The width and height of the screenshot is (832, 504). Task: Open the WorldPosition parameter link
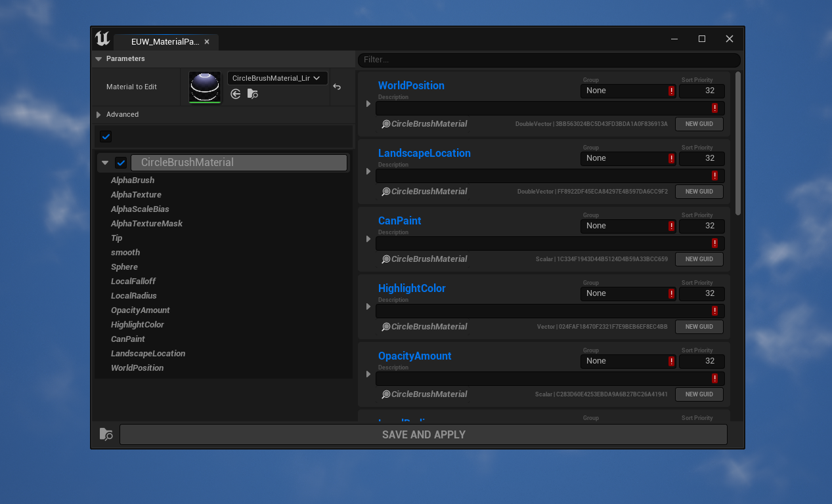411,85
